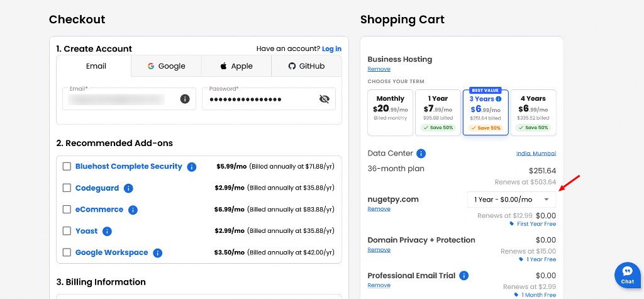Click info icon next to Yoast
This screenshot has height=299, width=644.
click(x=107, y=231)
